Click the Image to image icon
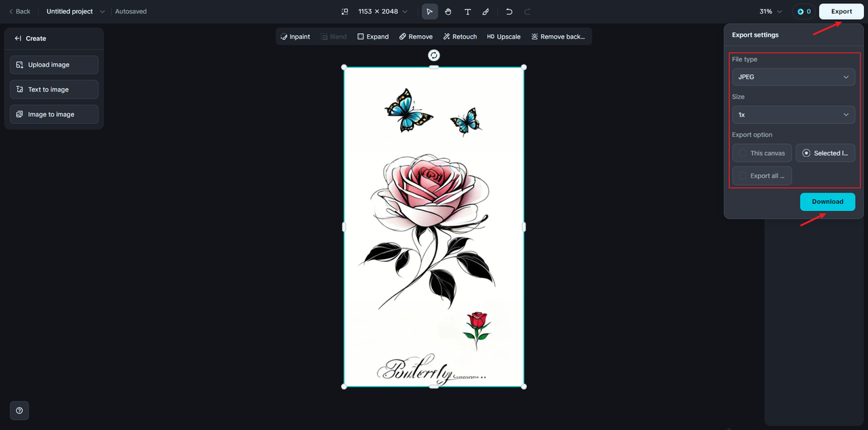 point(20,115)
